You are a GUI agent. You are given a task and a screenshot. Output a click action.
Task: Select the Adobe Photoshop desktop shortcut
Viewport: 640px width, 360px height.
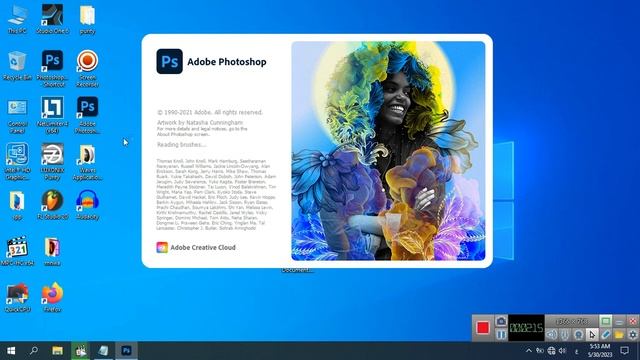click(x=87, y=115)
